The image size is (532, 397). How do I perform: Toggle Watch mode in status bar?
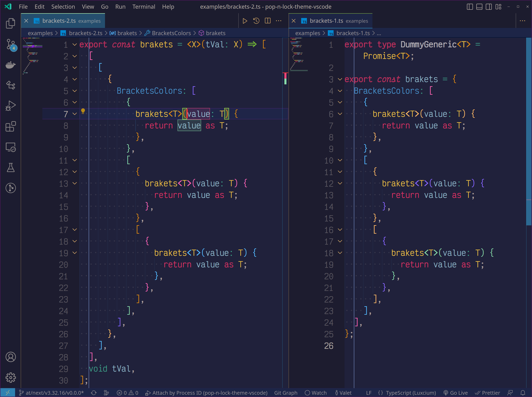click(x=316, y=393)
